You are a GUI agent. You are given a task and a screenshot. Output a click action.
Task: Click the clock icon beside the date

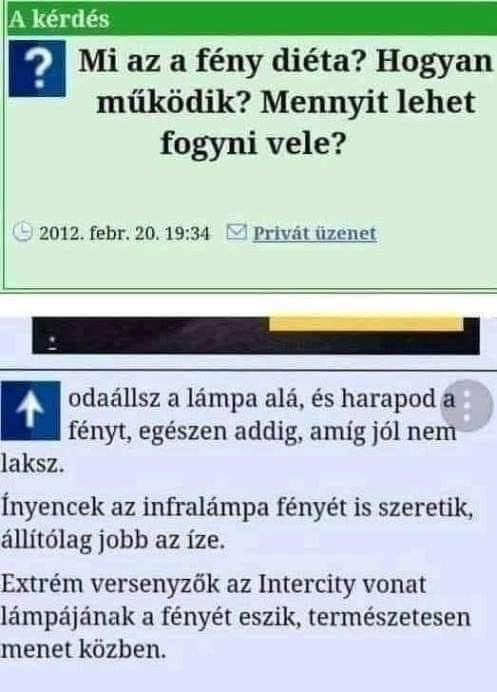point(22,232)
